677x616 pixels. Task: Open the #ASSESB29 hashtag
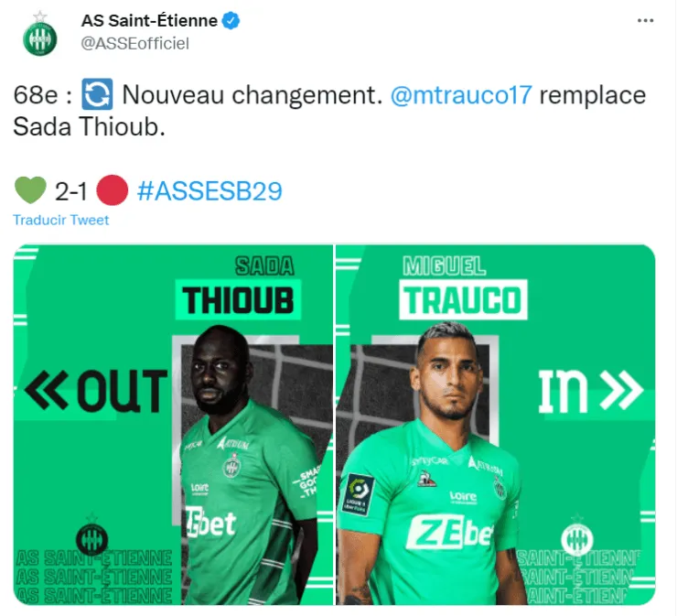[x=210, y=191]
